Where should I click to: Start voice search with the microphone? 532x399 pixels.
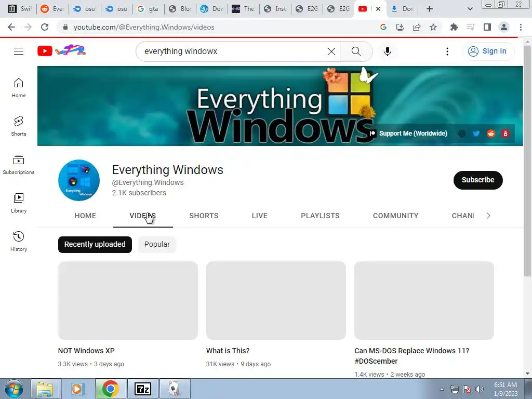pyautogui.click(x=388, y=51)
